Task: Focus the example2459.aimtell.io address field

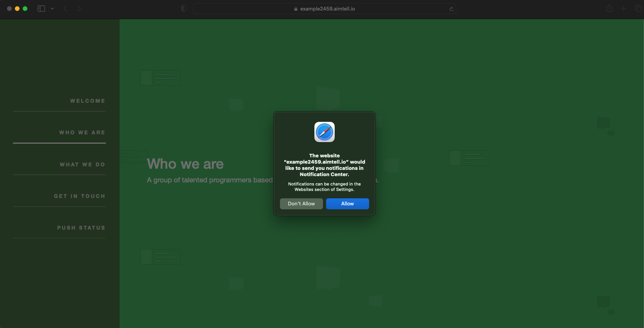Action: click(x=328, y=9)
